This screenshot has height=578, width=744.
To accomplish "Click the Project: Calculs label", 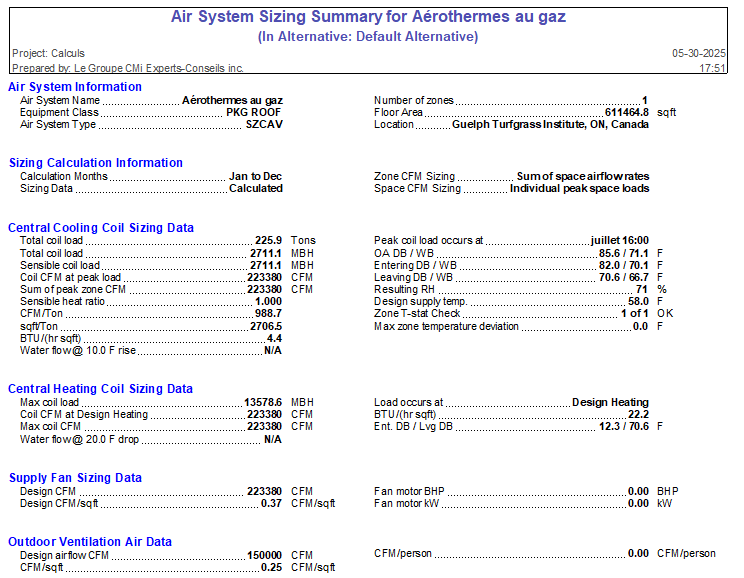I will [48, 53].
